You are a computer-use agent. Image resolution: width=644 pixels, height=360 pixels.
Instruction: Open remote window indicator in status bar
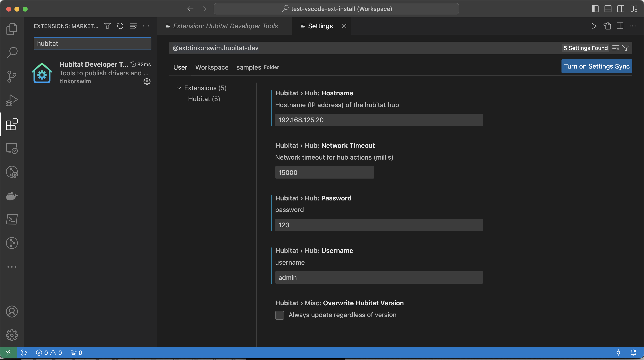[x=8, y=353]
